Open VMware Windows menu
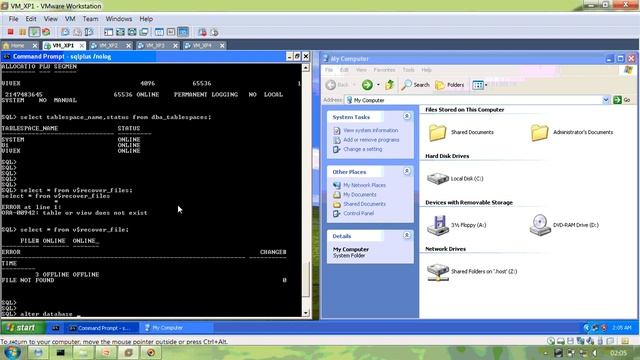Screen dimensions: 640x360 point(119,19)
